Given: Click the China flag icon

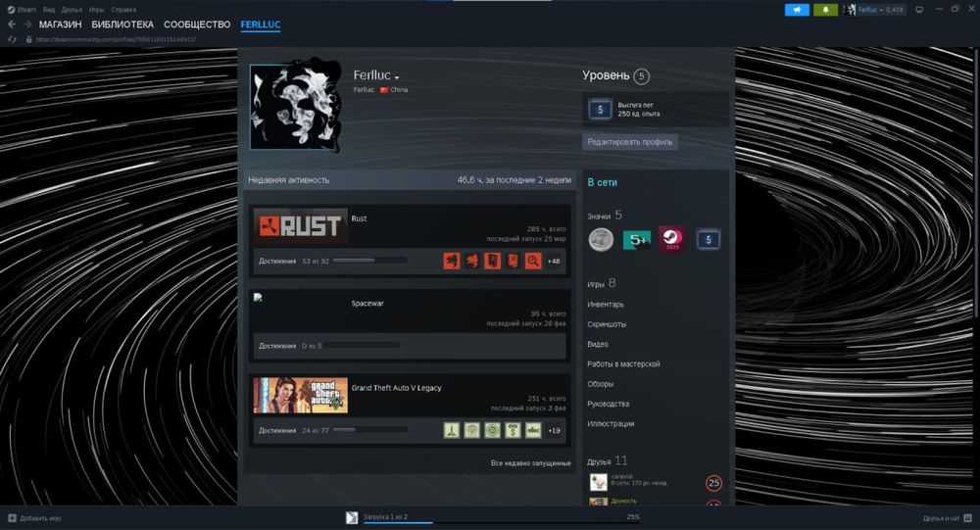Looking at the screenshot, I should [x=384, y=90].
